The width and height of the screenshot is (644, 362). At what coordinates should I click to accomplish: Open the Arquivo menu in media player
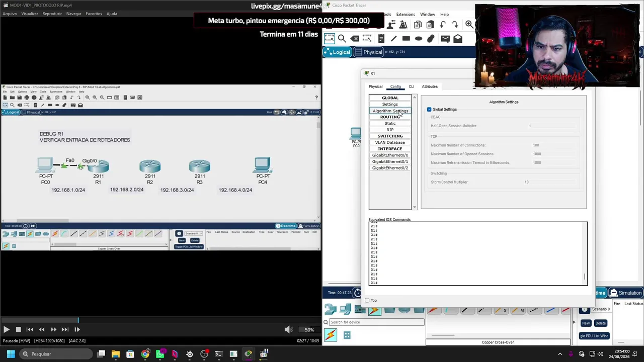point(10,14)
